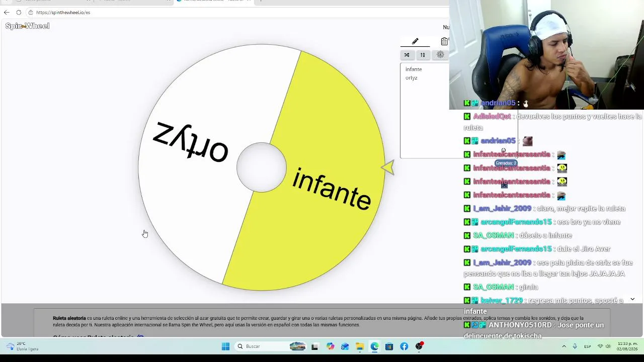This screenshot has width=644, height=362.
Task: Shuffle the wheel entries
Action: click(x=407, y=55)
